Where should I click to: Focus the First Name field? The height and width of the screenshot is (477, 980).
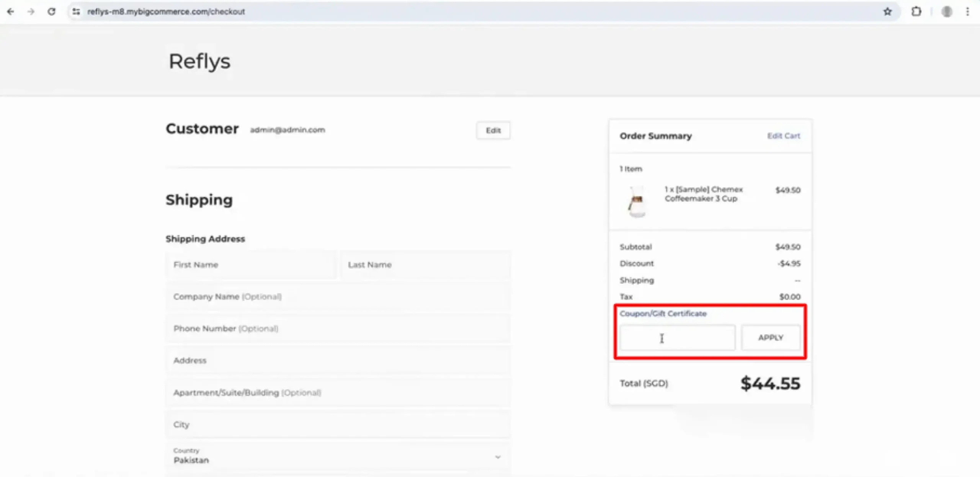tap(251, 265)
